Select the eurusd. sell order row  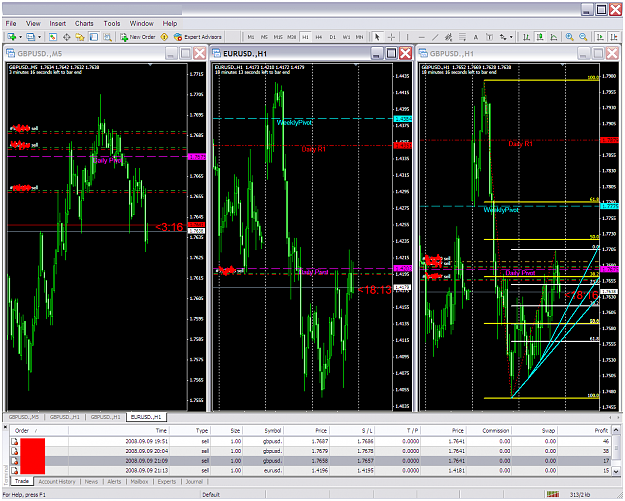tap(311, 471)
